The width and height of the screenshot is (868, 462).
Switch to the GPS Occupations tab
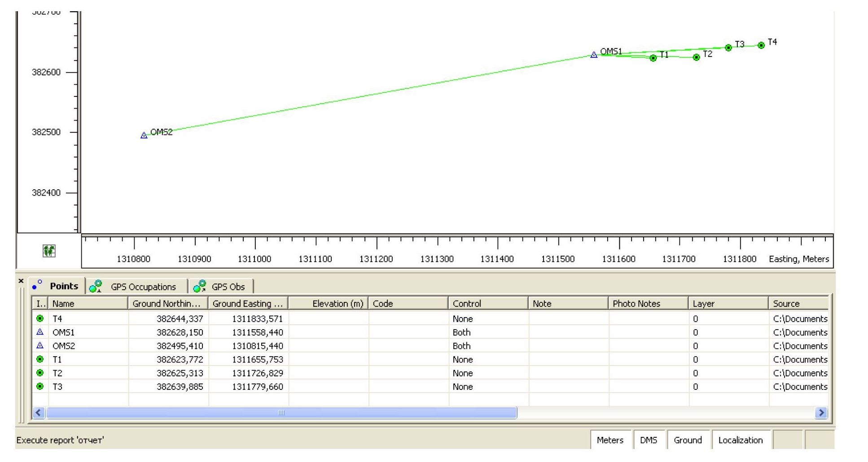[137, 287]
